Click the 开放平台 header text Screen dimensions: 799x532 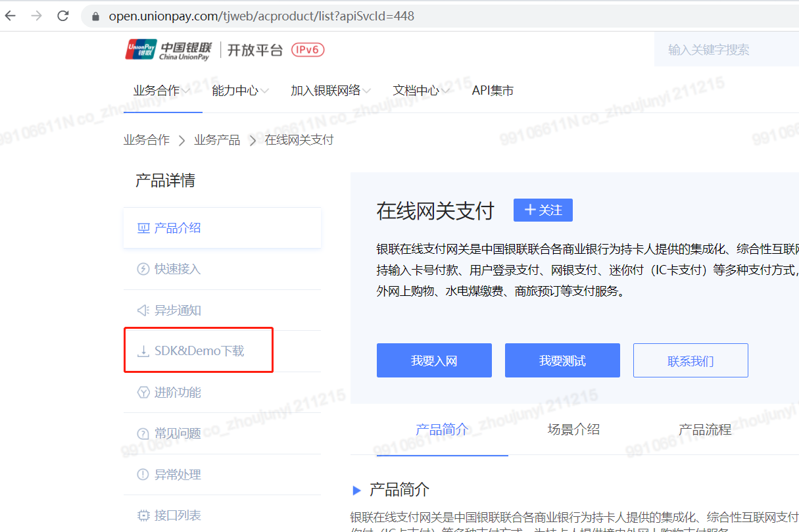click(254, 50)
